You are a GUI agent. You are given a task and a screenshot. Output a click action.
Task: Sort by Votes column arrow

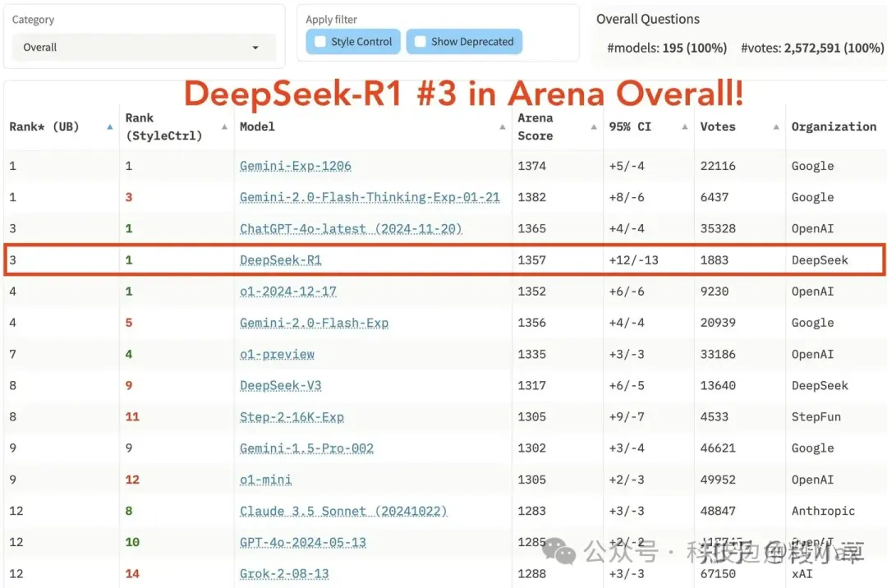click(776, 127)
